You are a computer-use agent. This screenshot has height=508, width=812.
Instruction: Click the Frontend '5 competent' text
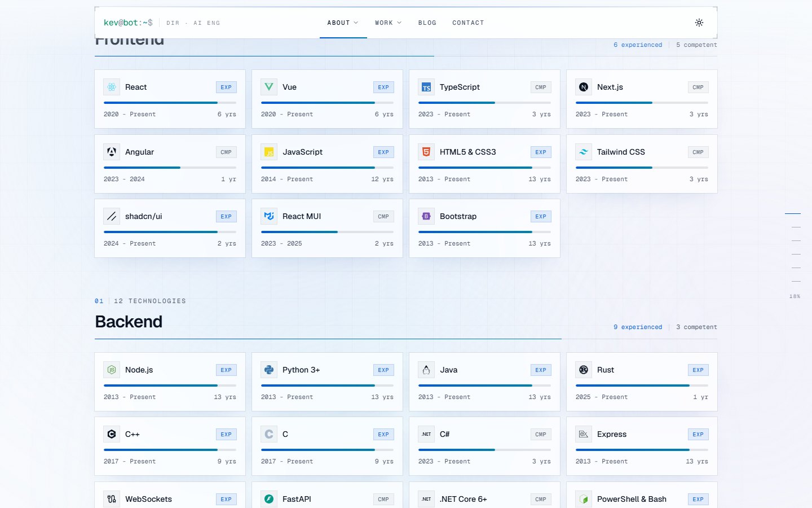[696, 45]
